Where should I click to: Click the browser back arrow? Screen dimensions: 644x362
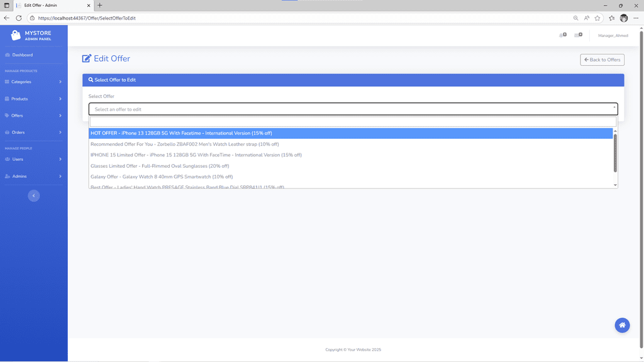tap(6, 18)
